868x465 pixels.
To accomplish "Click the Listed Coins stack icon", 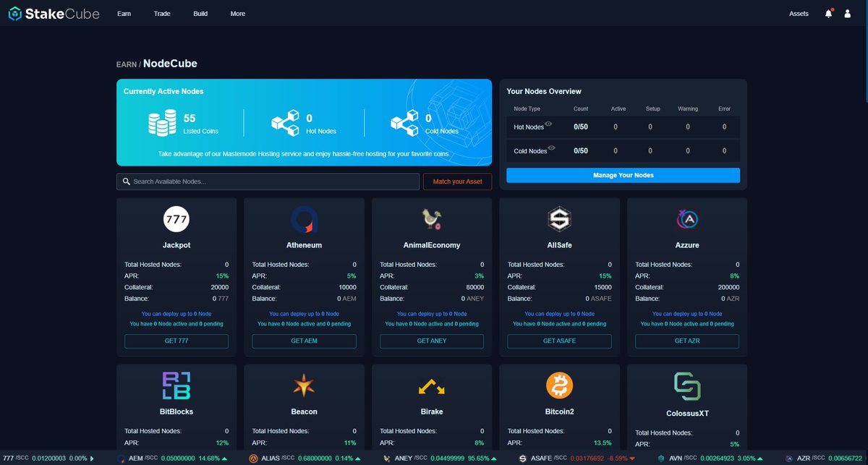I will click(x=162, y=123).
